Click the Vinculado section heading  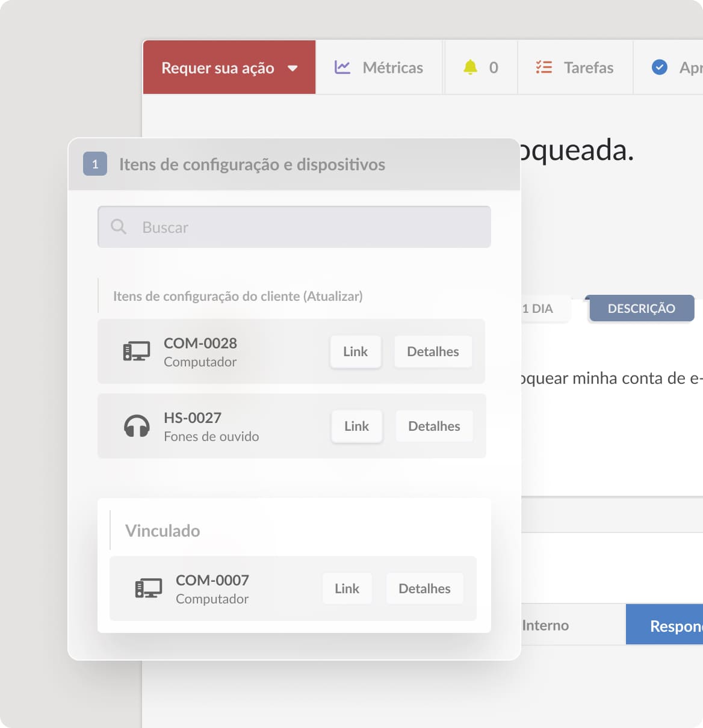(163, 531)
